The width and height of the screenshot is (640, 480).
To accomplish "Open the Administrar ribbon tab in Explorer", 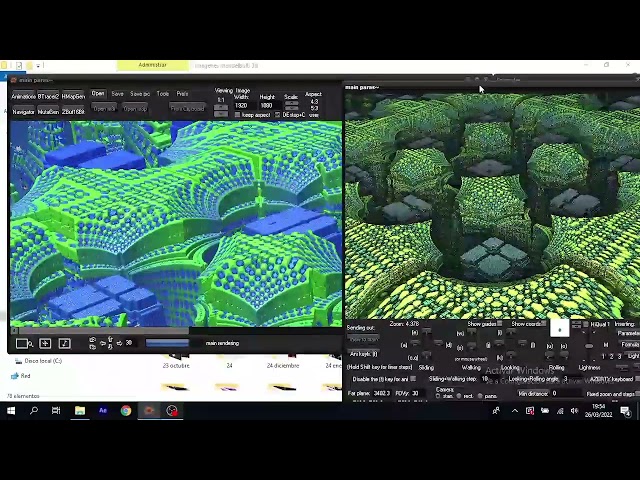I will [153, 65].
